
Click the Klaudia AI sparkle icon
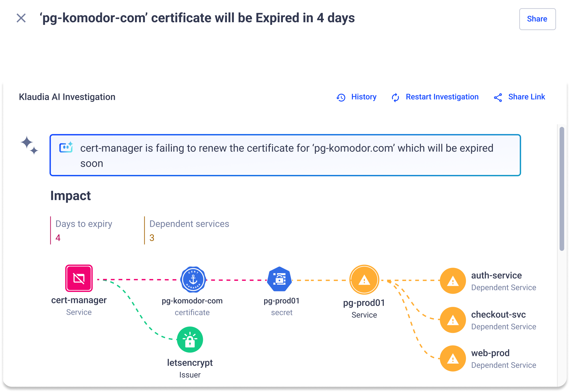click(29, 145)
